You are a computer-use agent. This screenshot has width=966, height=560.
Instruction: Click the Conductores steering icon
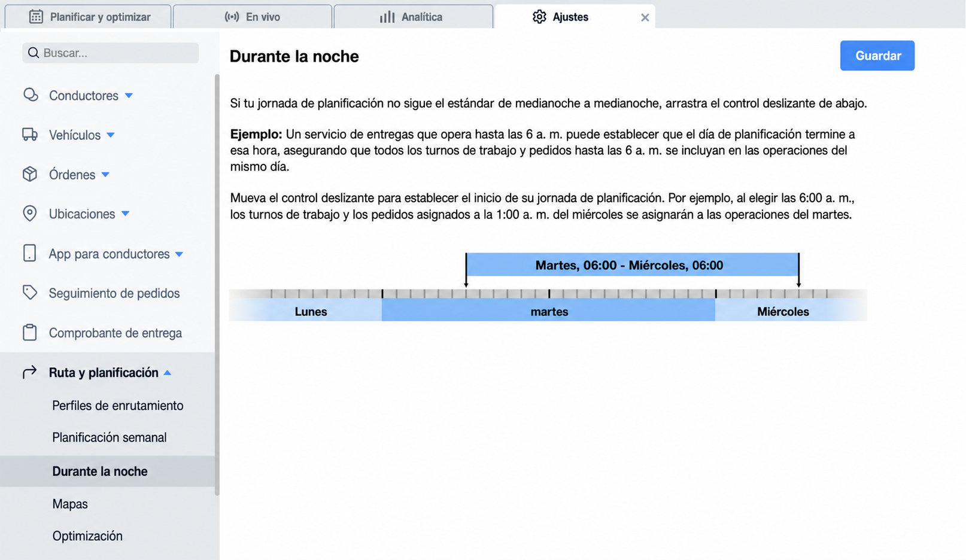(x=30, y=95)
